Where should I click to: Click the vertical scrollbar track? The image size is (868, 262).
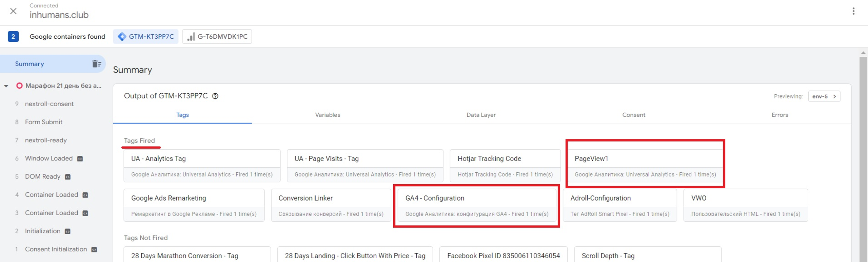[x=863, y=160]
